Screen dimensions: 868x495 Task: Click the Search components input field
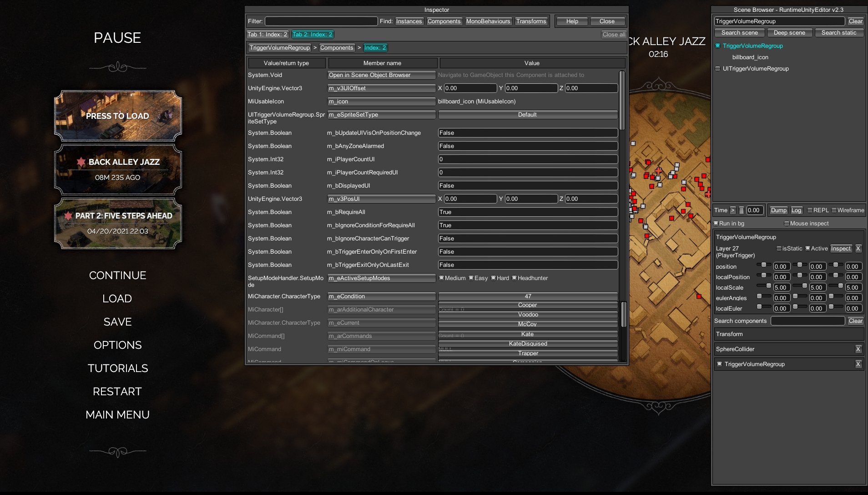pyautogui.click(x=808, y=321)
